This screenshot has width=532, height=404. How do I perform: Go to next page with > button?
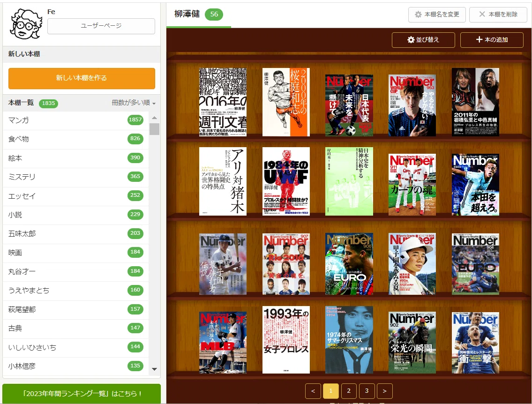pos(385,391)
